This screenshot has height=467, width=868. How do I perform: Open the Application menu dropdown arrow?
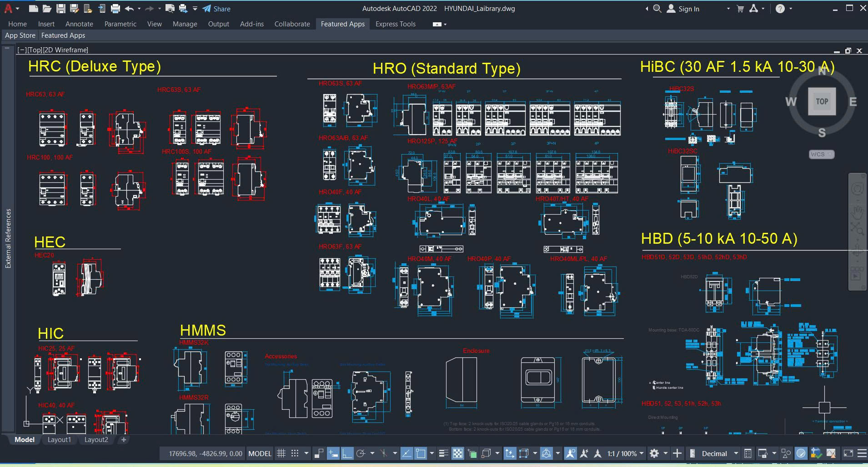pyautogui.click(x=18, y=9)
